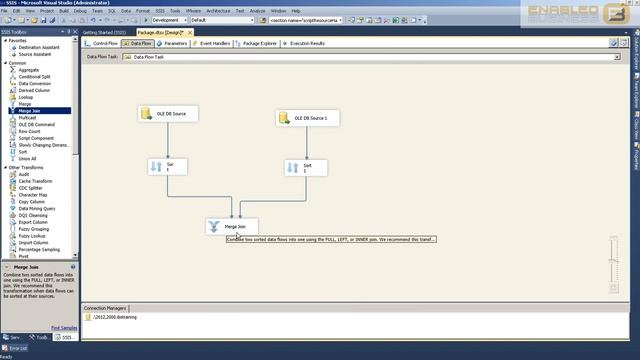Viewport: 640px width, 360px height.
Task: Pick Import Column from toolbox
Action: tap(33, 243)
